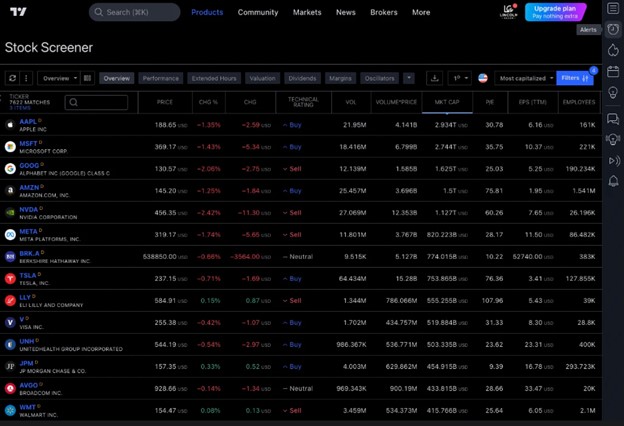
Task: Click the Microsoft logo in MSFT row
Action: point(10,147)
